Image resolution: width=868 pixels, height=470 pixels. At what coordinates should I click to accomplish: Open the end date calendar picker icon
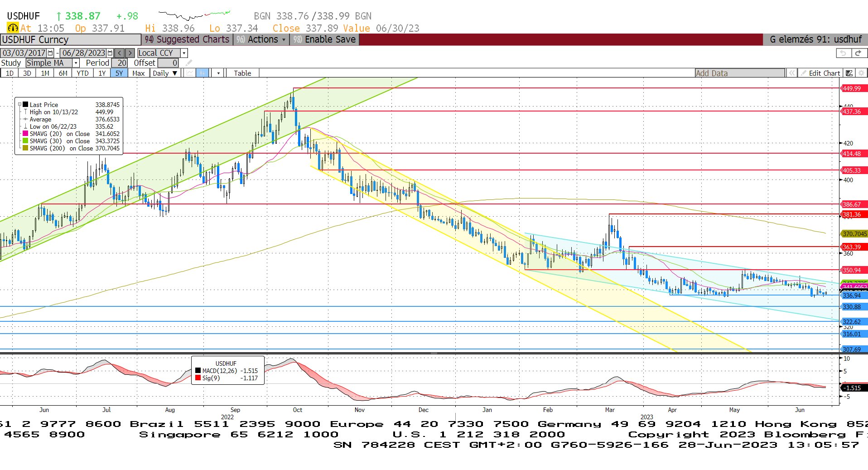click(x=110, y=53)
